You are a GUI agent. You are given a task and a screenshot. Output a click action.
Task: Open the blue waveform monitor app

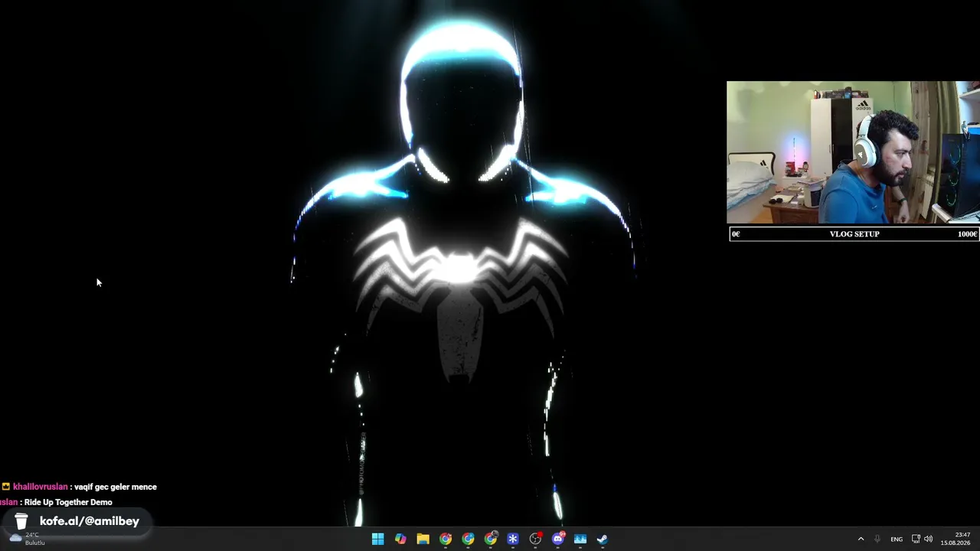580,539
